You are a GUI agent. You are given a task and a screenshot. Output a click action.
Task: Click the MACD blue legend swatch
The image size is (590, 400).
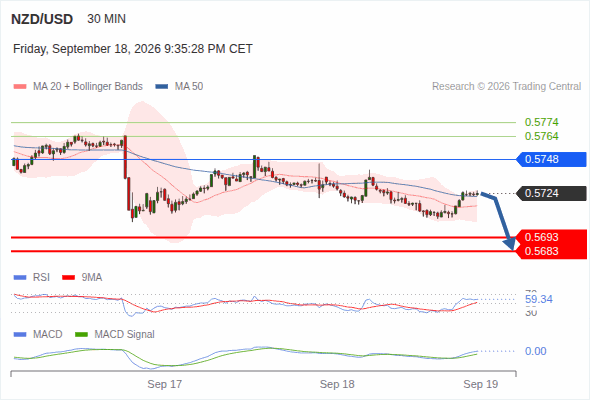tap(20, 335)
